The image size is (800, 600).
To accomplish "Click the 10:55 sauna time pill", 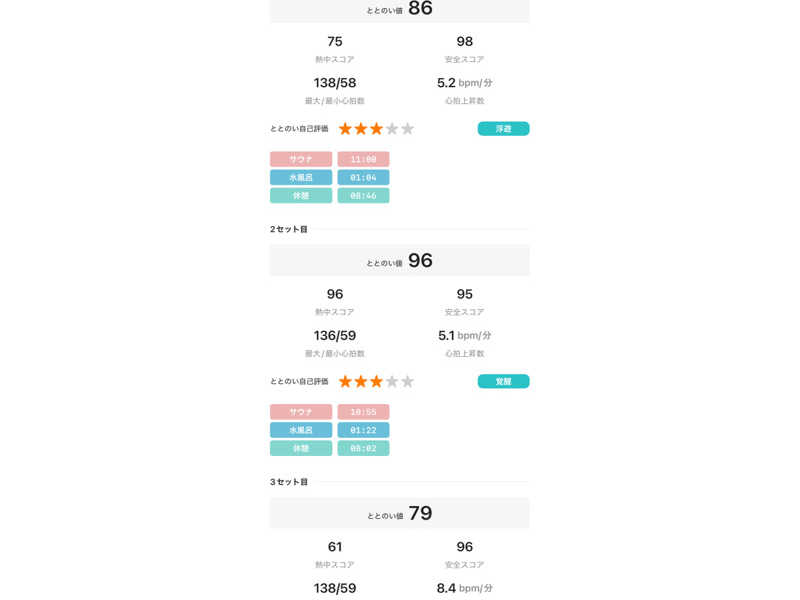I will point(363,411).
